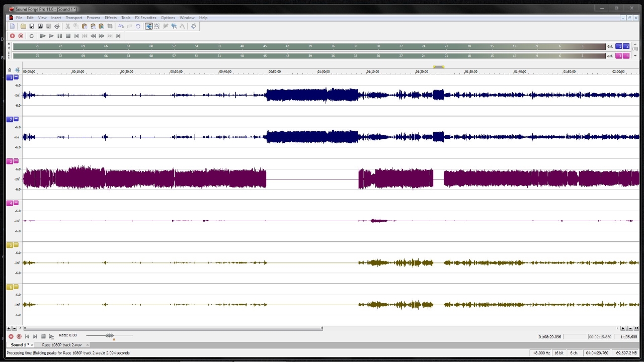Select the Envelope tool in the toolbar
Screen dimensions: 644x362
tap(182, 26)
